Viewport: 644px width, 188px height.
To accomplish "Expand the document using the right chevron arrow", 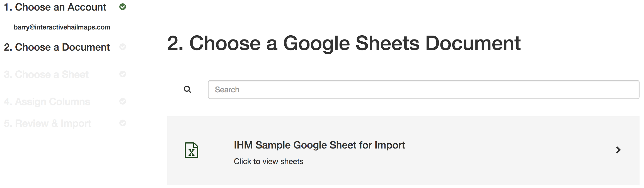I will point(618,150).
